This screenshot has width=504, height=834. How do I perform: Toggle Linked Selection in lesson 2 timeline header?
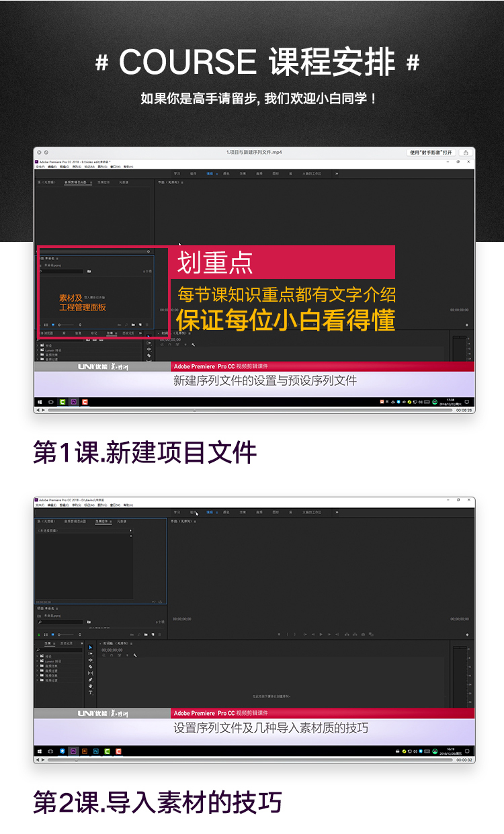pos(119,655)
